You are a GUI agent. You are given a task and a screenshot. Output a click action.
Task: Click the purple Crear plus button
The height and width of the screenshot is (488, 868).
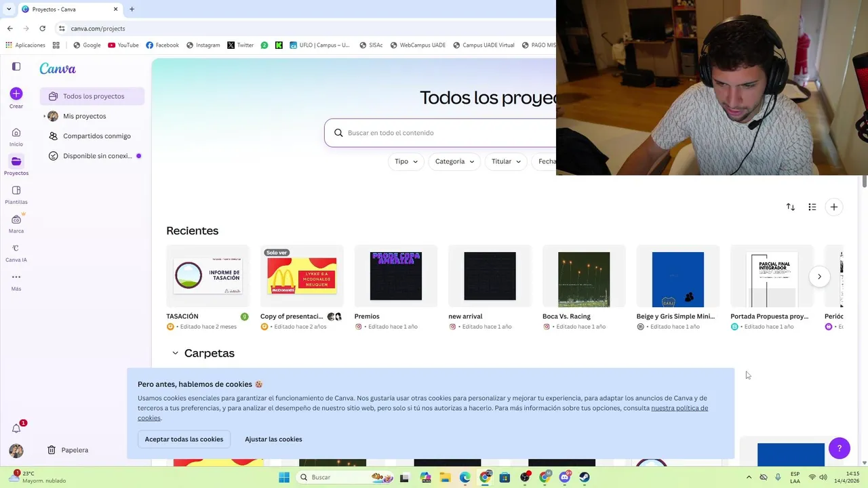click(16, 94)
